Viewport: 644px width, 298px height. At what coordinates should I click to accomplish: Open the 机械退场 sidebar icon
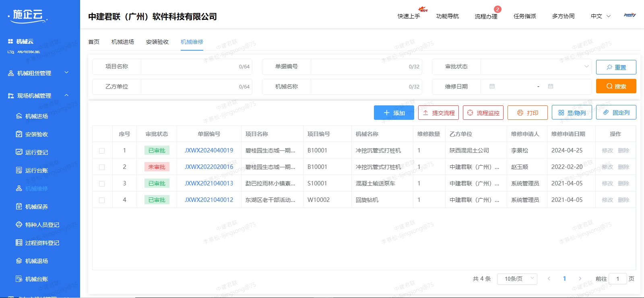(19, 261)
